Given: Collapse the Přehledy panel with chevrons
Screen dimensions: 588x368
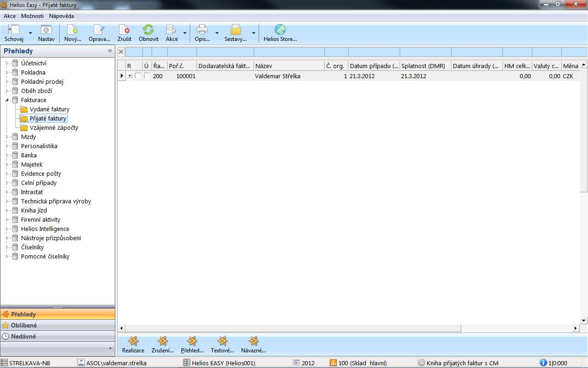Looking at the screenshot, I should click(110, 51).
